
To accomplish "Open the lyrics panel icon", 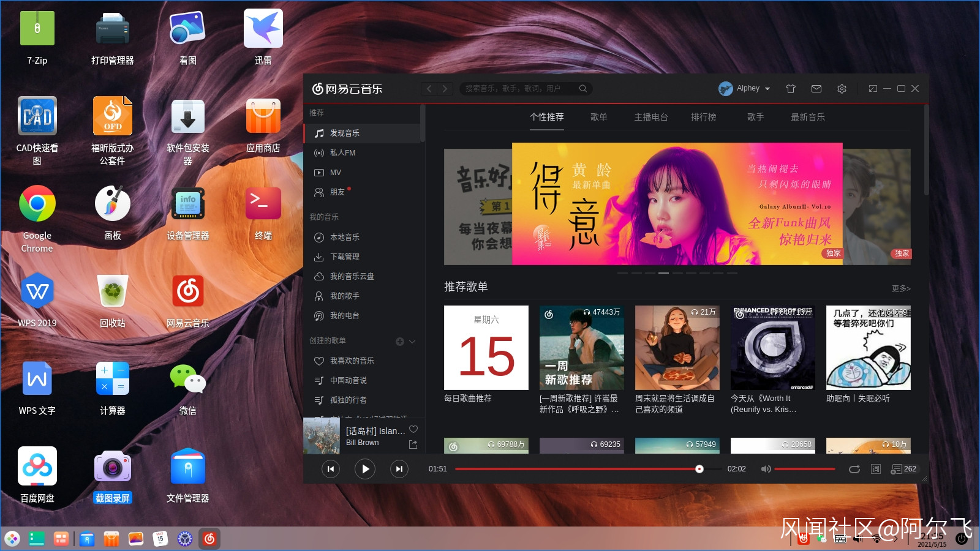I will click(x=876, y=469).
